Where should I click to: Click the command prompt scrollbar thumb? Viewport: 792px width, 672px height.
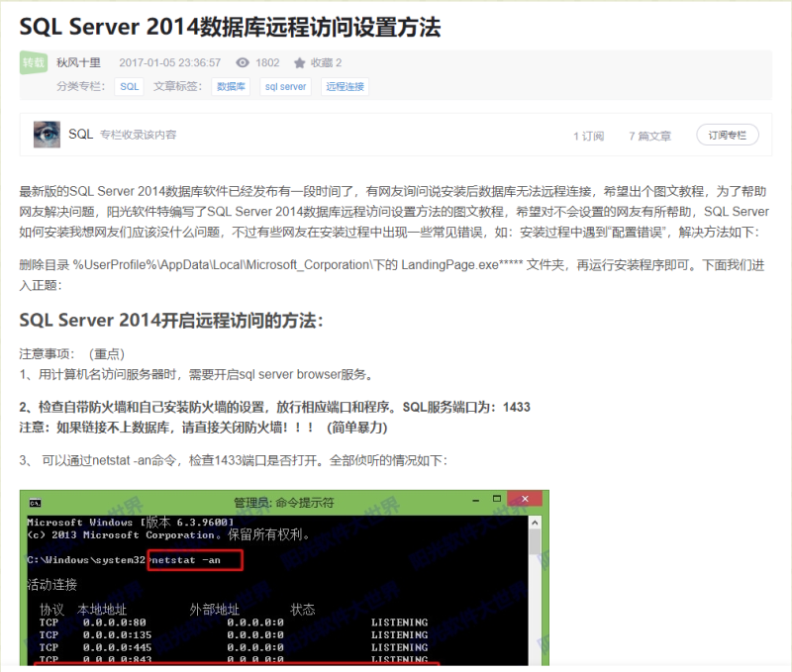coord(535,542)
